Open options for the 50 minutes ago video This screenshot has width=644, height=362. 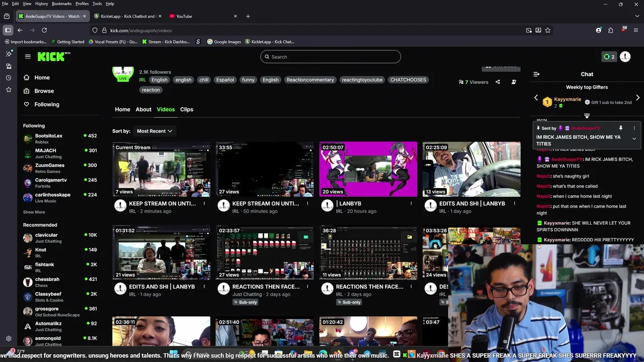point(308,204)
